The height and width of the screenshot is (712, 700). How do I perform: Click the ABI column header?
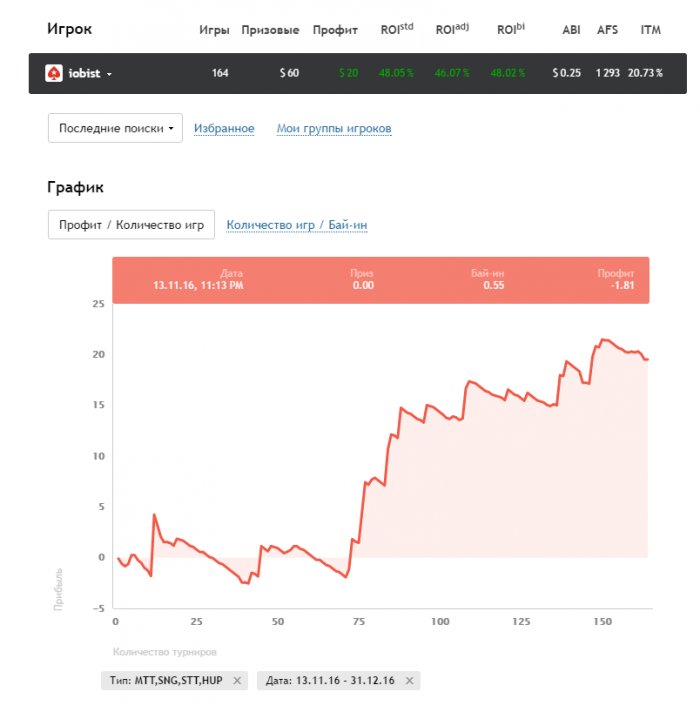[571, 30]
